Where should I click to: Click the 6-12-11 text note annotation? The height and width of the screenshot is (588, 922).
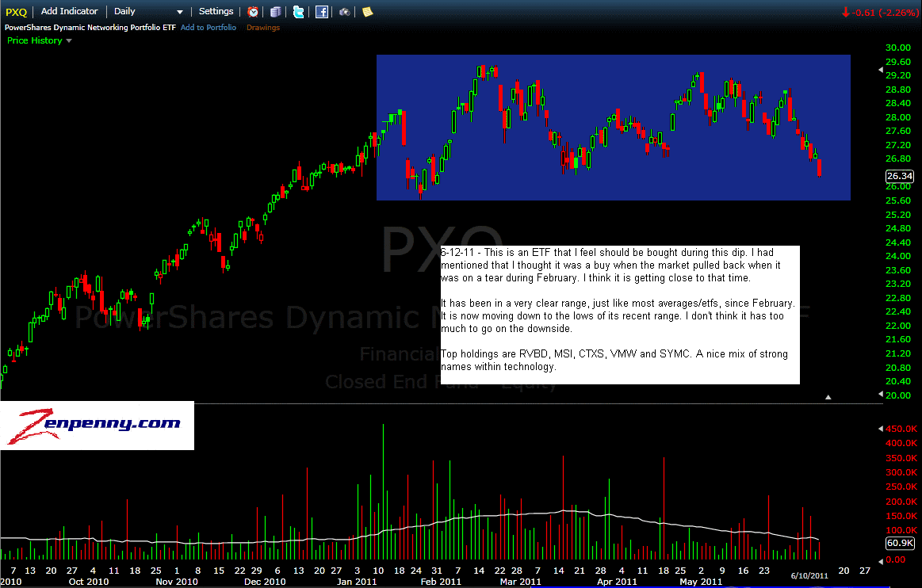point(620,315)
